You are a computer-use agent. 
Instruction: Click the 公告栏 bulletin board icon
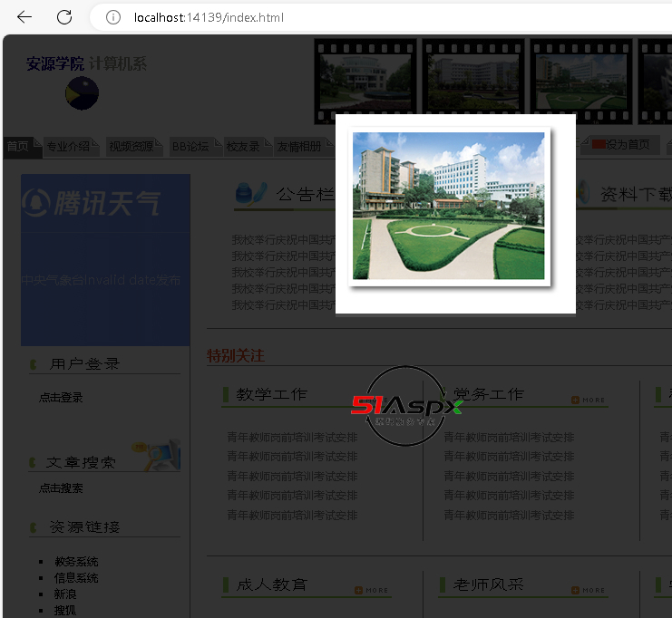click(x=249, y=193)
